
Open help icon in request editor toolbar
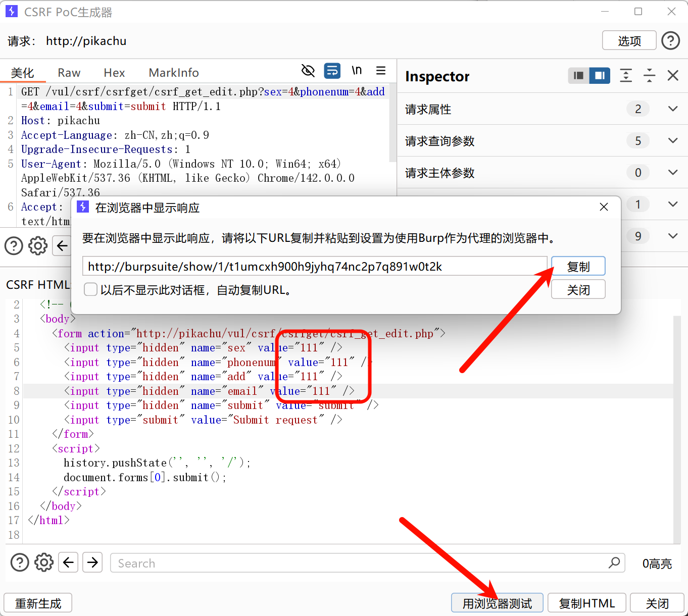[14, 246]
